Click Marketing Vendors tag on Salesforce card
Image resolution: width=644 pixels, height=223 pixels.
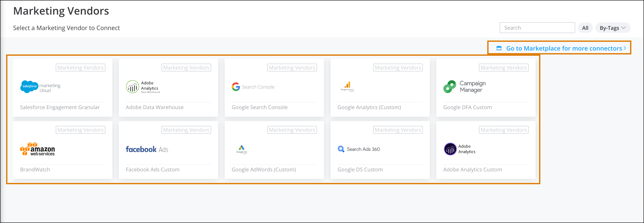pos(81,68)
